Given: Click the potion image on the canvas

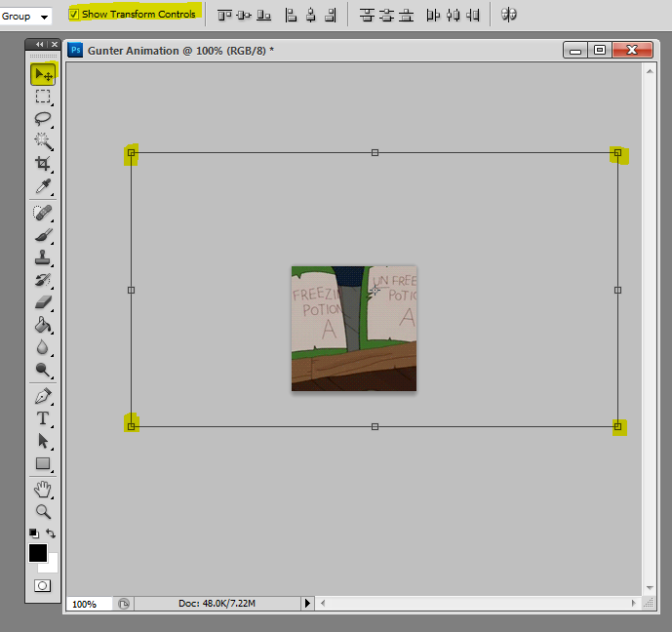Looking at the screenshot, I should pyautogui.click(x=354, y=329).
